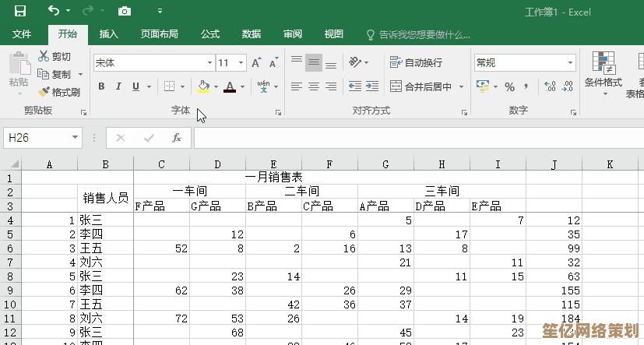Image resolution: width=644 pixels, height=345 pixels.
Task: Click the increase font size icon
Action: 257,63
